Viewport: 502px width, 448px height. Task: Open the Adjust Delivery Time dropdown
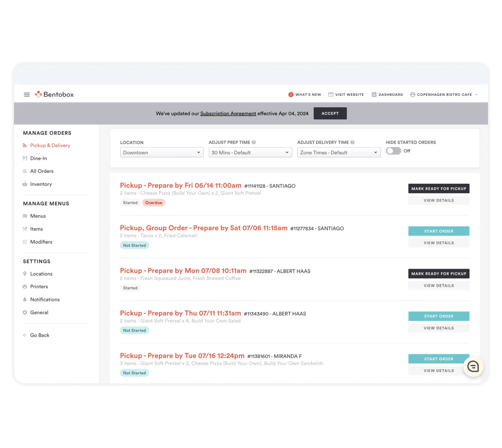pyautogui.click(x=339, y=152)
